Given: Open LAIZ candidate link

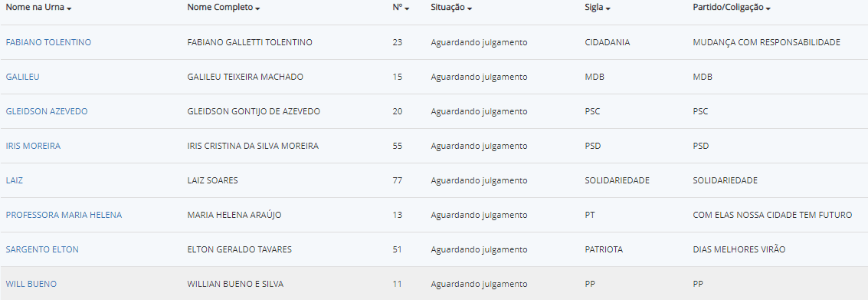Looking at the screenshot, I should click(15, 180).
